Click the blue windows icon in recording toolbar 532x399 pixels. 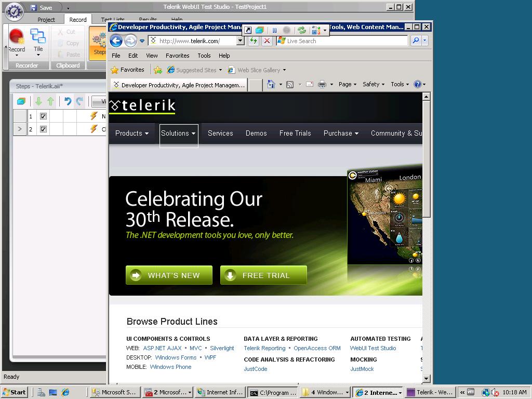tap(260, 31)
